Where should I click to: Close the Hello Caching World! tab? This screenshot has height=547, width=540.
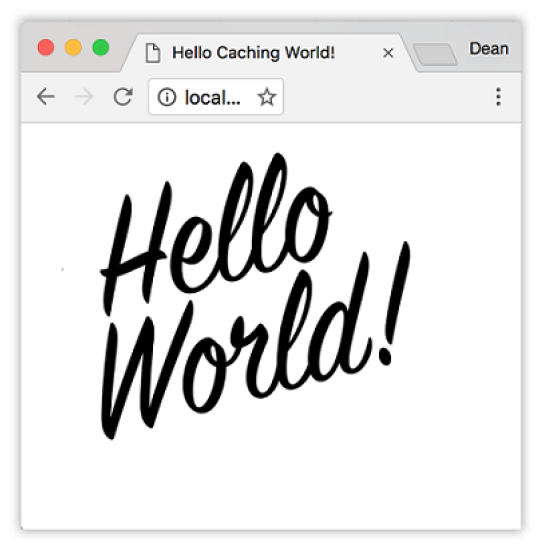click(388, 53)
